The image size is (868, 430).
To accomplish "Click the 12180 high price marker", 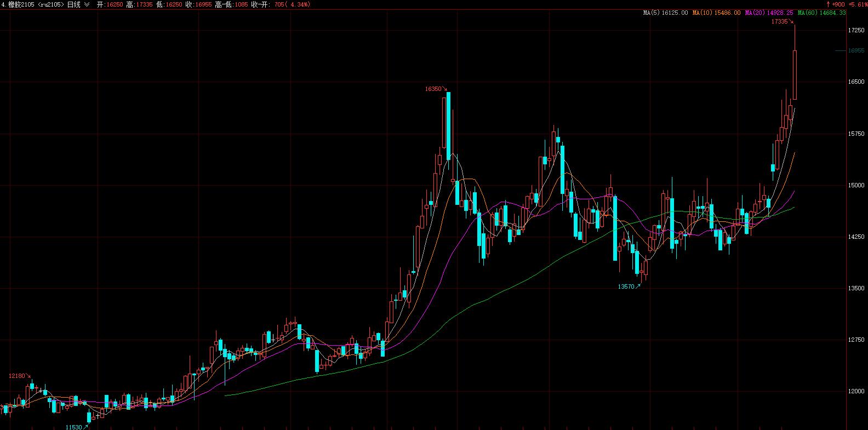I will (17, 376).
